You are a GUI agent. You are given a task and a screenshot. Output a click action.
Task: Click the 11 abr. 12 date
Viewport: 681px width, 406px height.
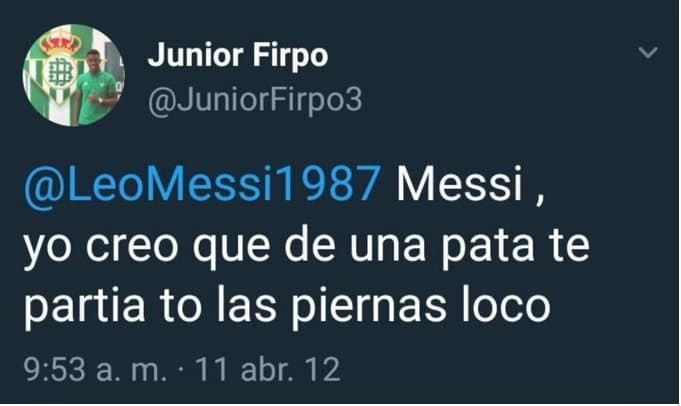(268, 370)
